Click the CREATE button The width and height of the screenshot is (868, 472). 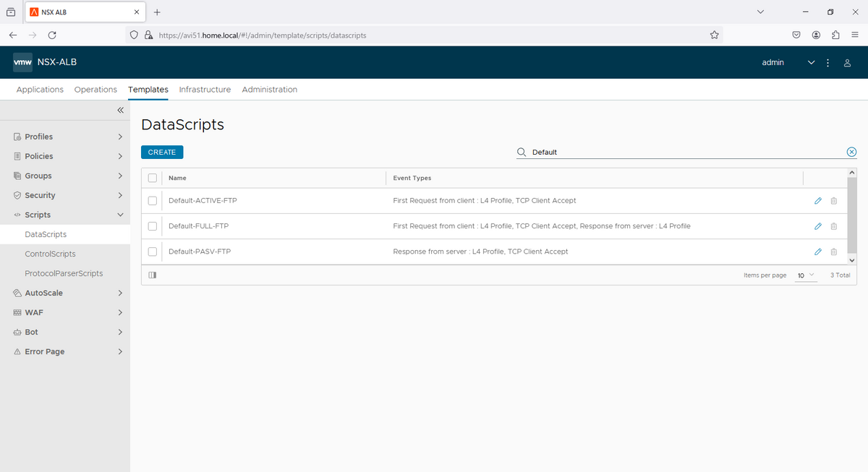pos(161,152)
